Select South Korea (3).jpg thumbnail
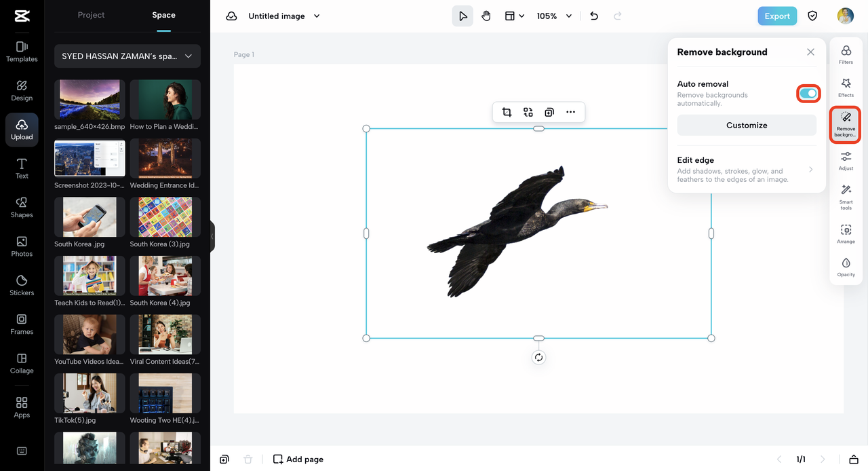The height and width of the screenshot is (471, 868). point(165,217)
